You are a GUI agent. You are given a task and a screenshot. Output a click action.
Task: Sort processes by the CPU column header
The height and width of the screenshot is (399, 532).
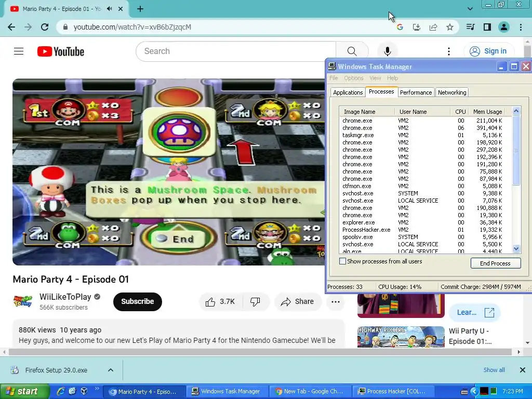460,112
